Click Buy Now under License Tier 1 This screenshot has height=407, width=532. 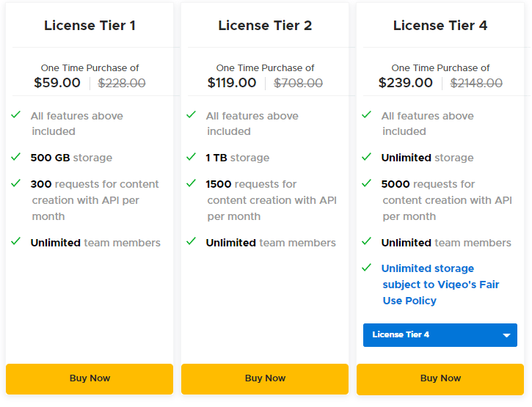(90, 378)
